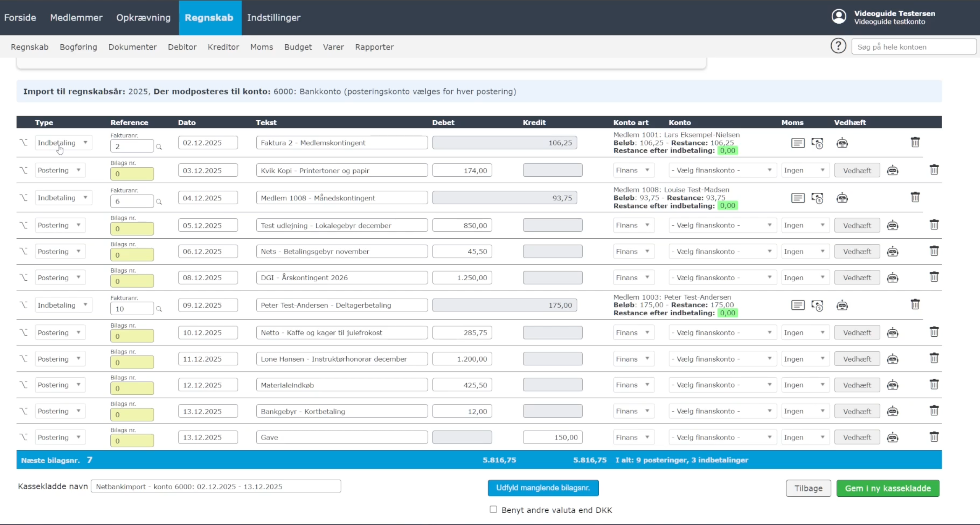Click the user profile avatar icon
Screen dimensions: 980x525
pos(839,17)
